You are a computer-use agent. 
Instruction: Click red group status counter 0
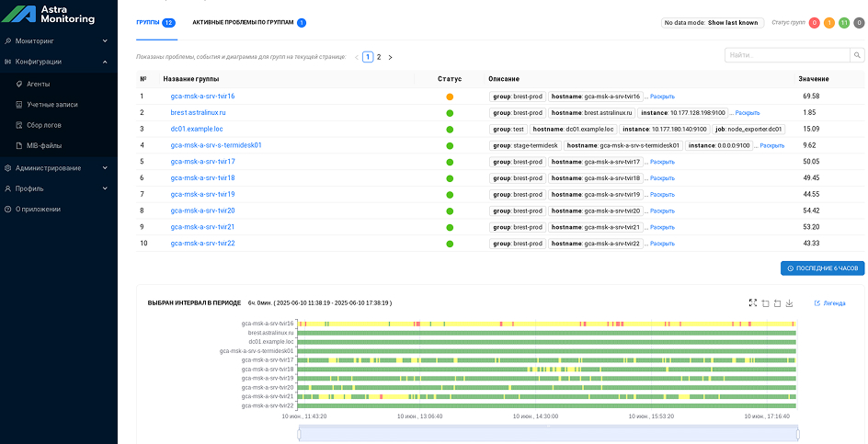coord(814,23)
